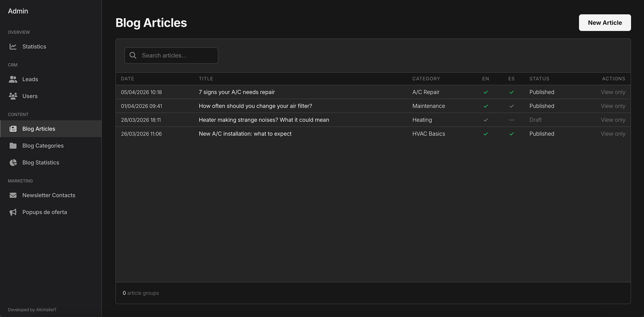Viewport: 644px width, 317px height.
Task: Open Blog Statistics via the pie chart icon
Action: (13, 162)
